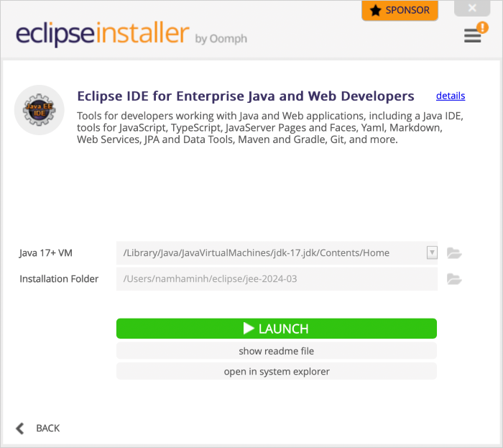Click the eclipseinstaller logo

click(x=102, y=33)
